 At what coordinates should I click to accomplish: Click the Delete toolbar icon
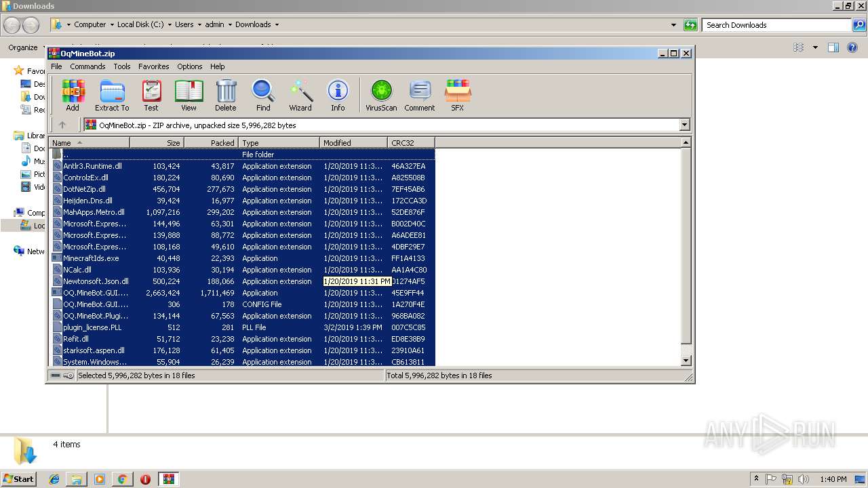(x=226, y=95)
